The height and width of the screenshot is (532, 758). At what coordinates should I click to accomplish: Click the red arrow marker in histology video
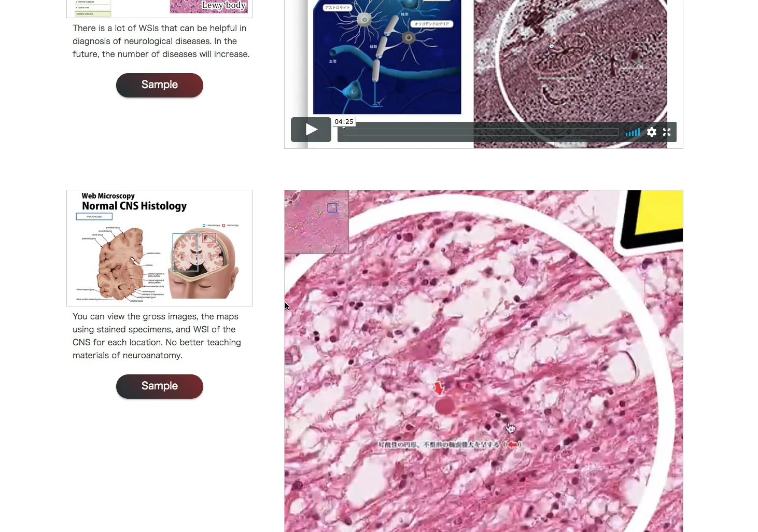[x=439, y=388]
